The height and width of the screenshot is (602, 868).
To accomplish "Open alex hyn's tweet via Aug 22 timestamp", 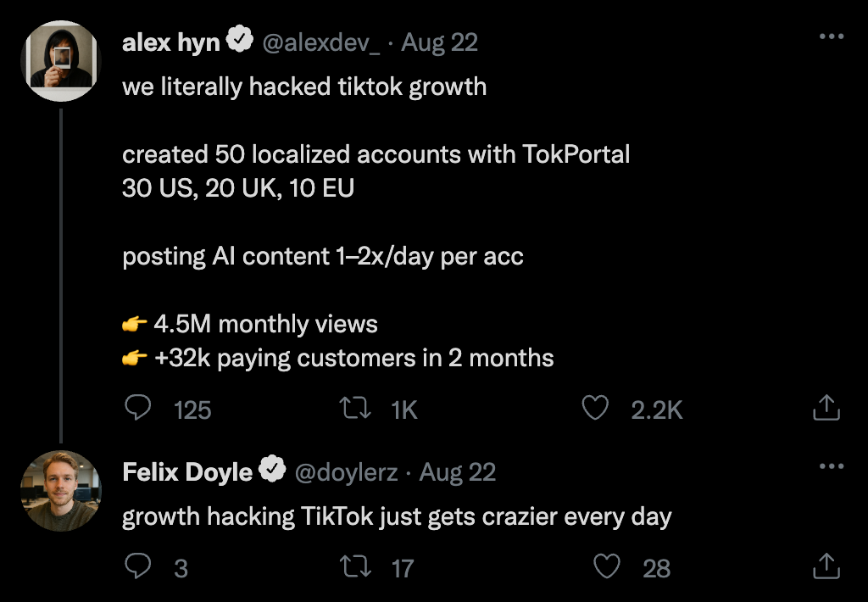I will click(x=439, y=42).
